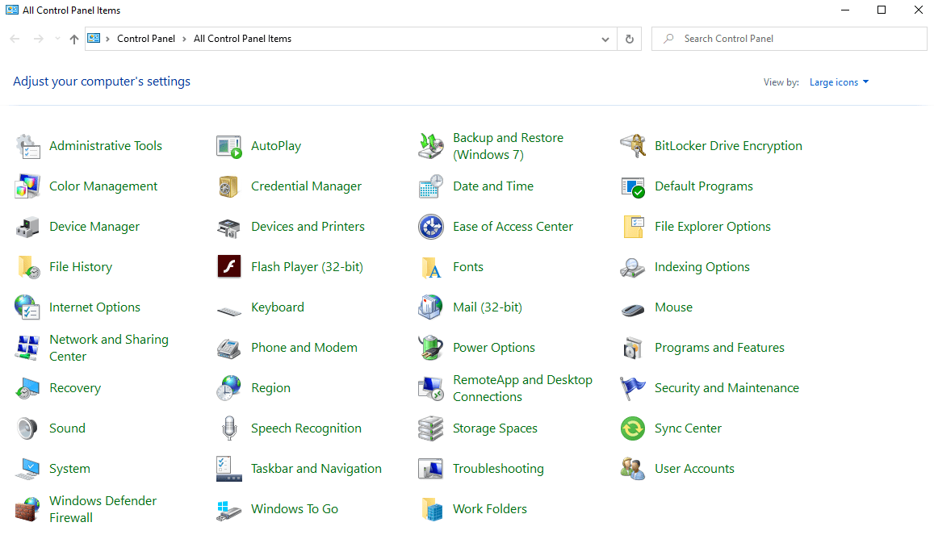Click the File Explorer Options icon
This screenshot has width=934, height=560.
(x=633, y=227)
